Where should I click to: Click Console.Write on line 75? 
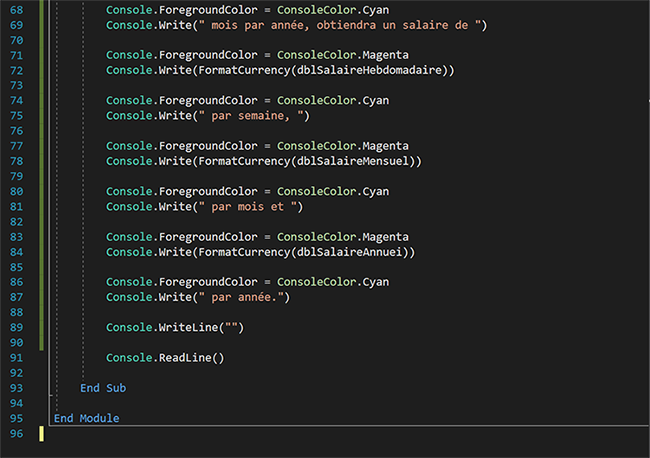tap(149, 116)
